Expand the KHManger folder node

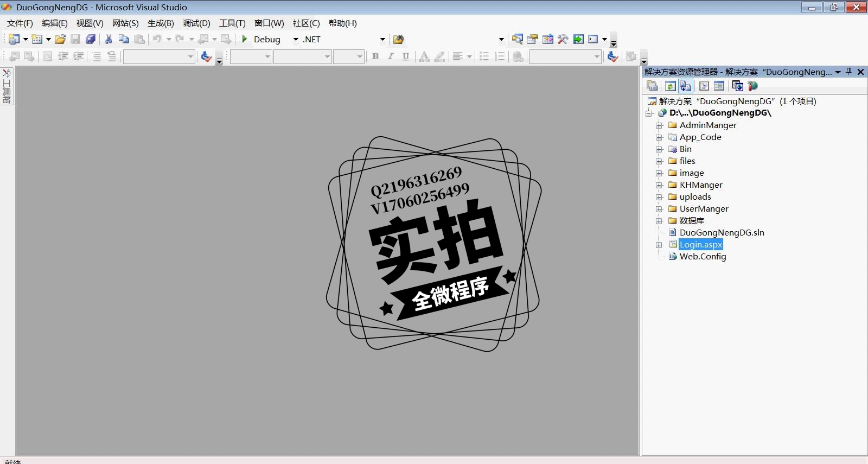659,185
